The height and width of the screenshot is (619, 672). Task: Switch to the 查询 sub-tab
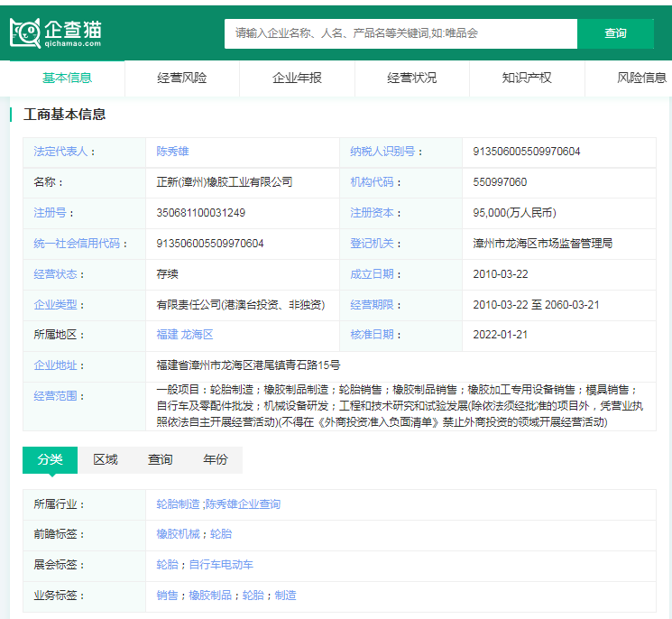tap(161, 459)
